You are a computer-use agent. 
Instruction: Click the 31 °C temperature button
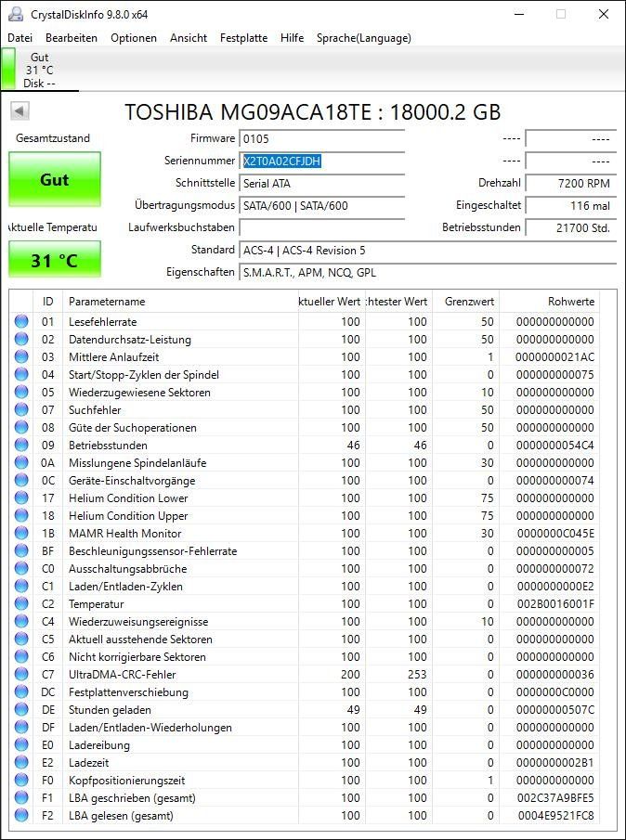55,260
